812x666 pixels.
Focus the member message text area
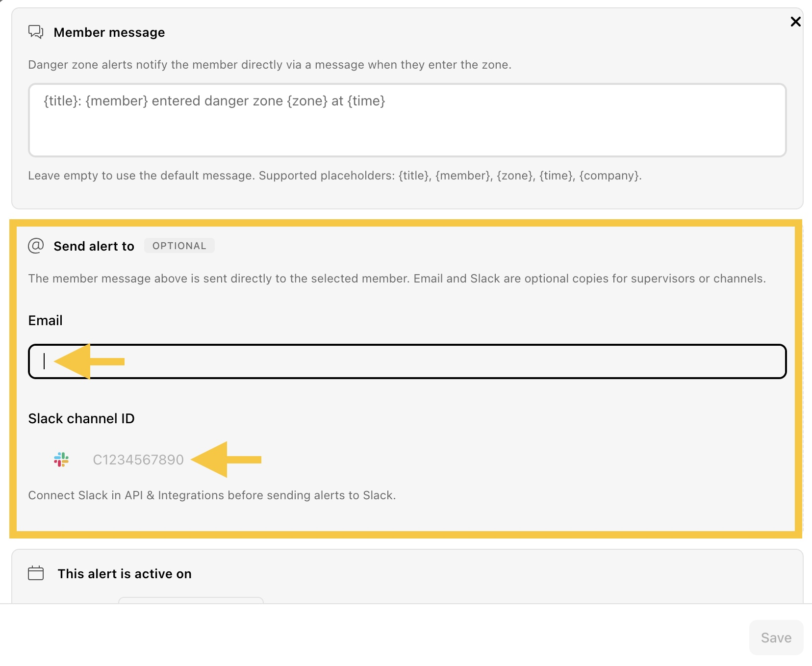point(407,120)
